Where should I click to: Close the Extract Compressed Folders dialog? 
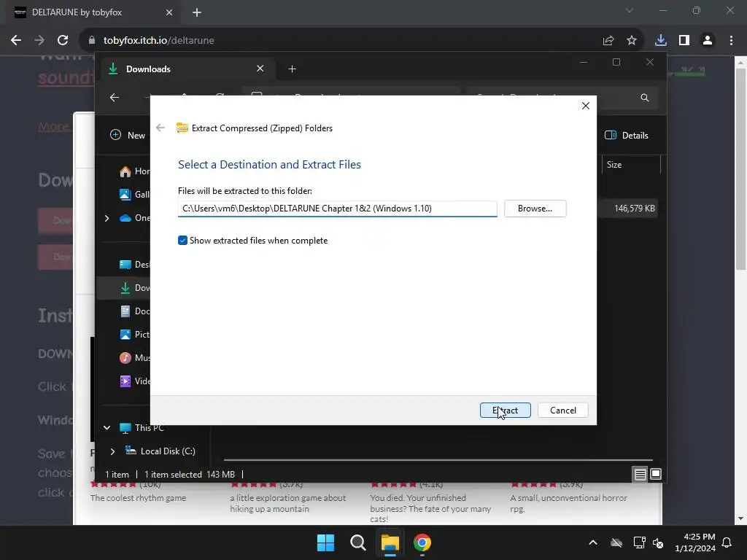(x=586, y=106)
